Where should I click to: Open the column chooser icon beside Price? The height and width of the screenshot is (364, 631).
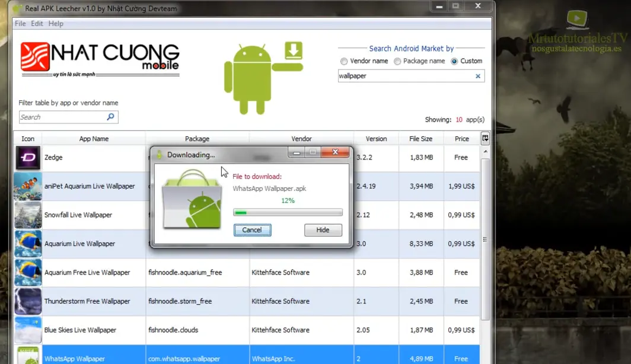(x=485, y=138)
